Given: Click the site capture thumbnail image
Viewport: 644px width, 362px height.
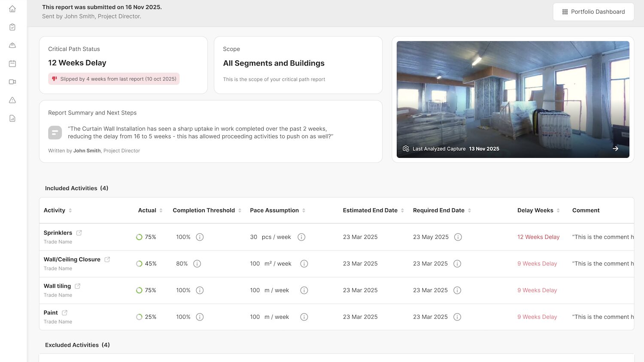Looking at the screenshot, I should tap(513, 94).
